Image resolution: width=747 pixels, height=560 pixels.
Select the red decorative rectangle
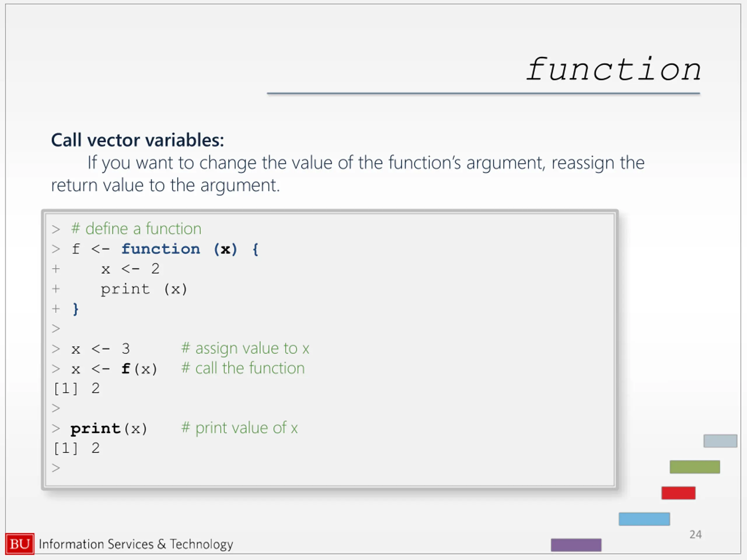678,493
